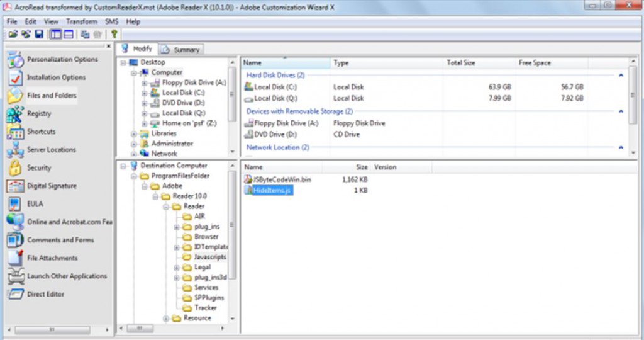Open File Attachments icon

(15, 258)
